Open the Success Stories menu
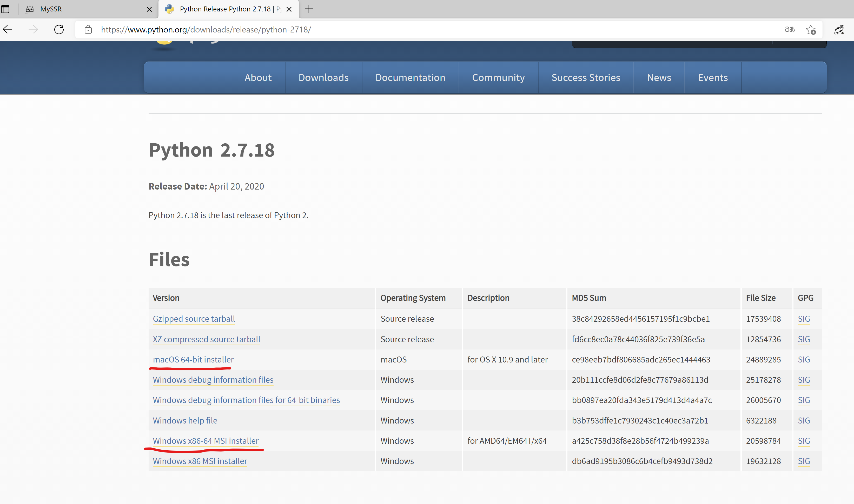854x504 pixels. click(x=586, y=78)
